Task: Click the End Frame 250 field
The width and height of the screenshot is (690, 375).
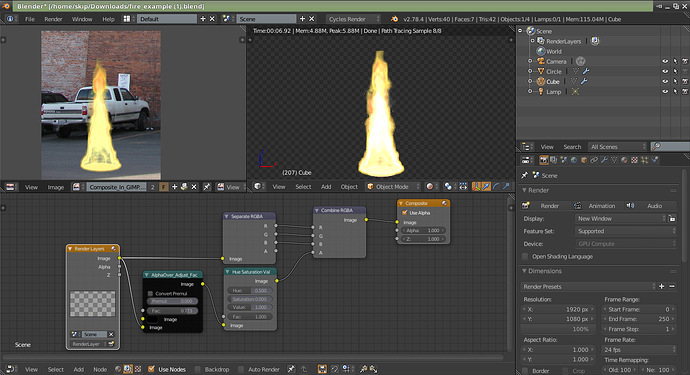Action: 639,319
